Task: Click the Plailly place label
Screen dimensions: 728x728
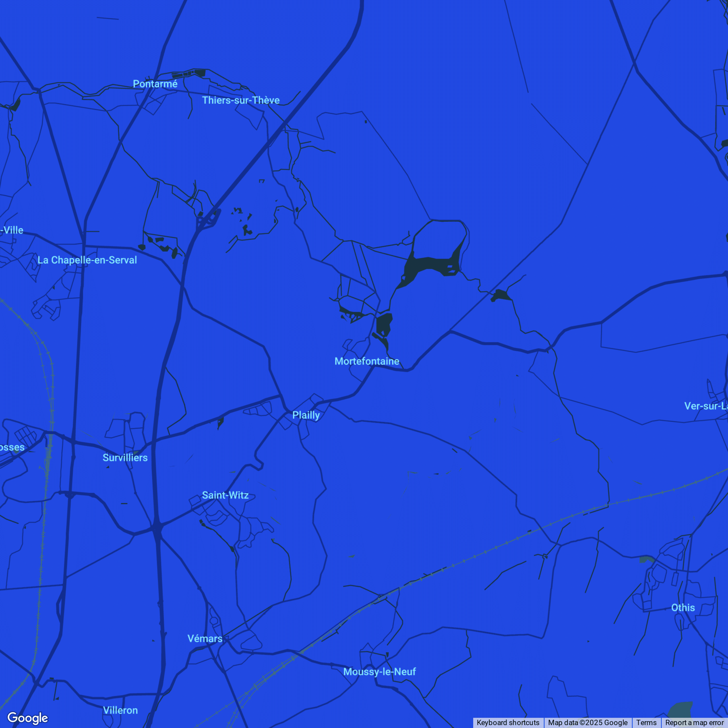Action: (306, 415)
